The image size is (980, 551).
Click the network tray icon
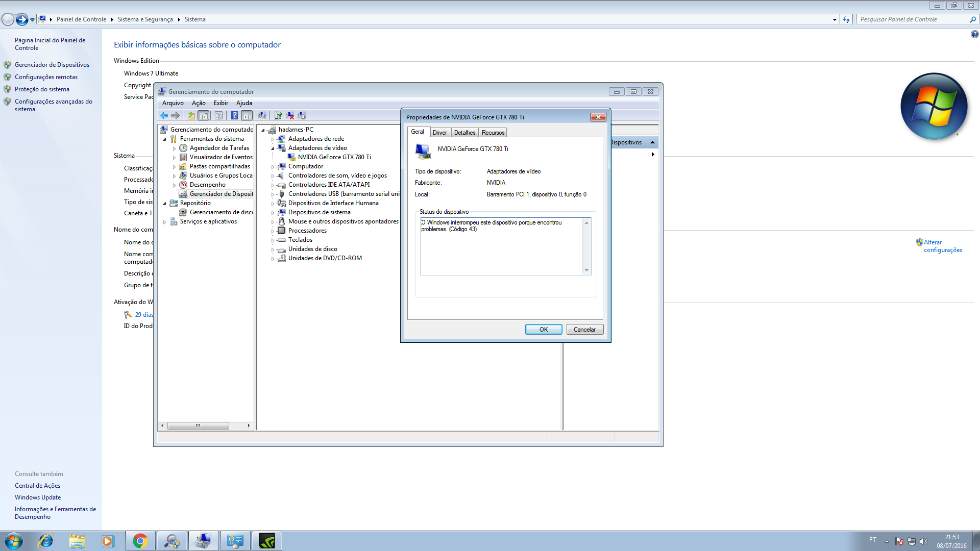point(912,541)
